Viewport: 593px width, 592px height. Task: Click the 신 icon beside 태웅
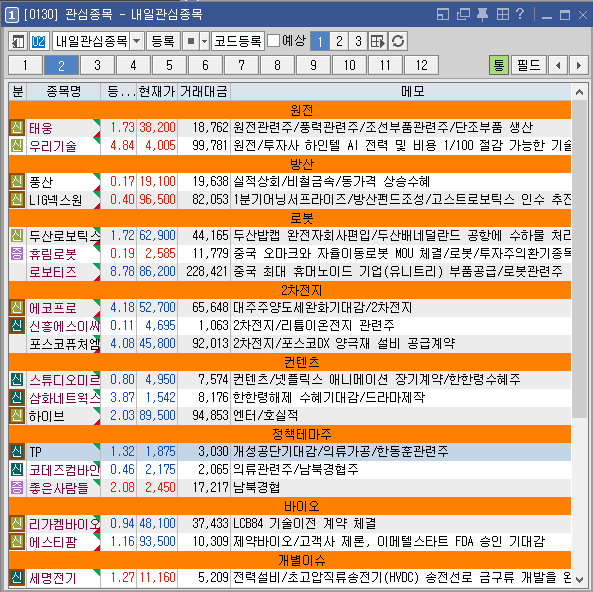17,127
